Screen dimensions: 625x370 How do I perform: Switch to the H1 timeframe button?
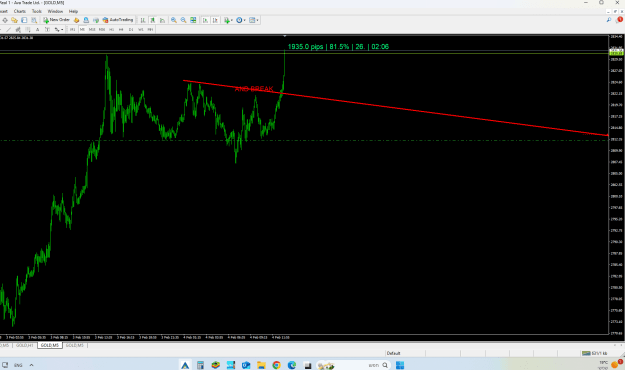point(111,30)
